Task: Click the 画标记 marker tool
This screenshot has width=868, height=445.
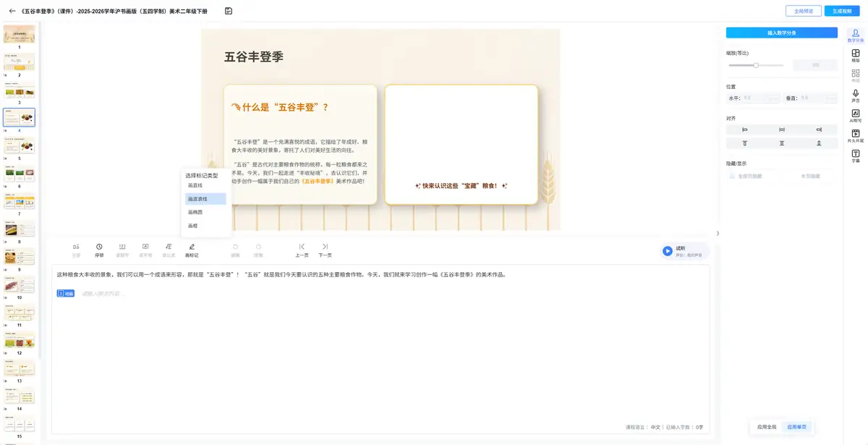Action: (x=192, y=250)
